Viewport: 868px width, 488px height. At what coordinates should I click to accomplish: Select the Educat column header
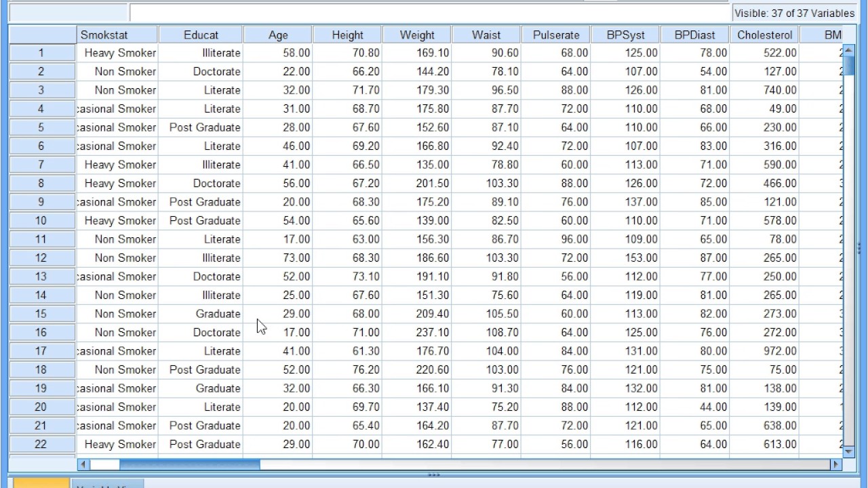[x=201, y=35]
